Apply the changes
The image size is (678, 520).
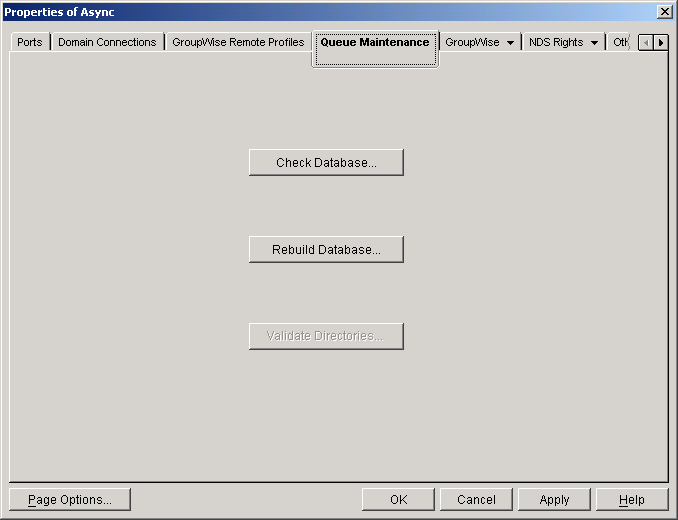pos(554,500)
